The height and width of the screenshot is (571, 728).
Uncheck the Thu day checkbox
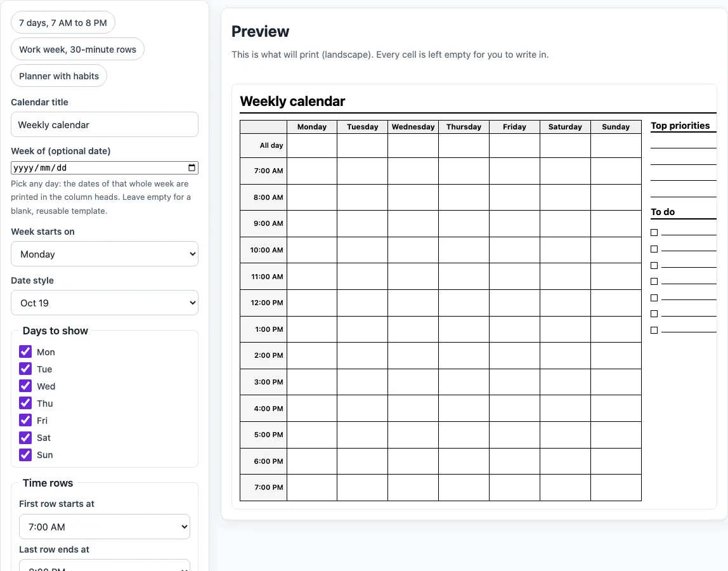coord(25,403)
